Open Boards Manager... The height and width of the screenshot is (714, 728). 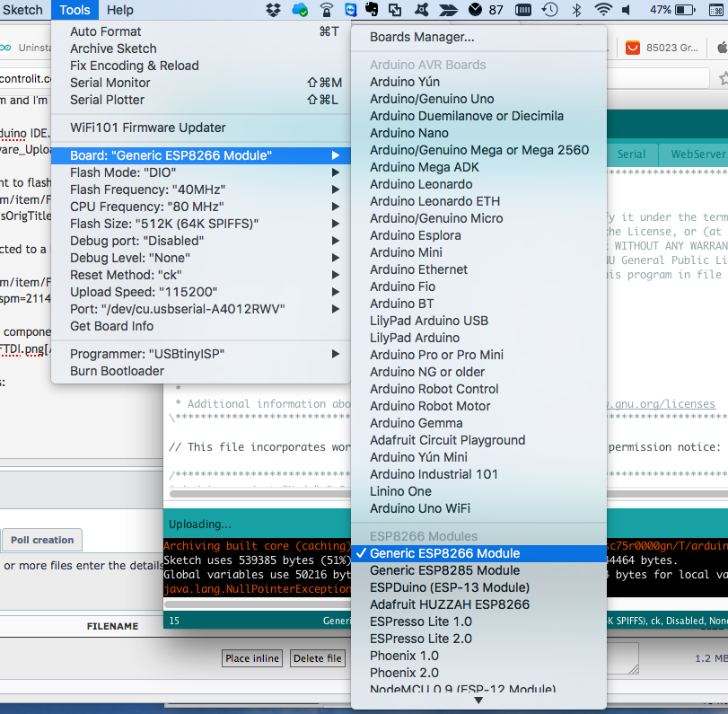click(x=422, y=37)
